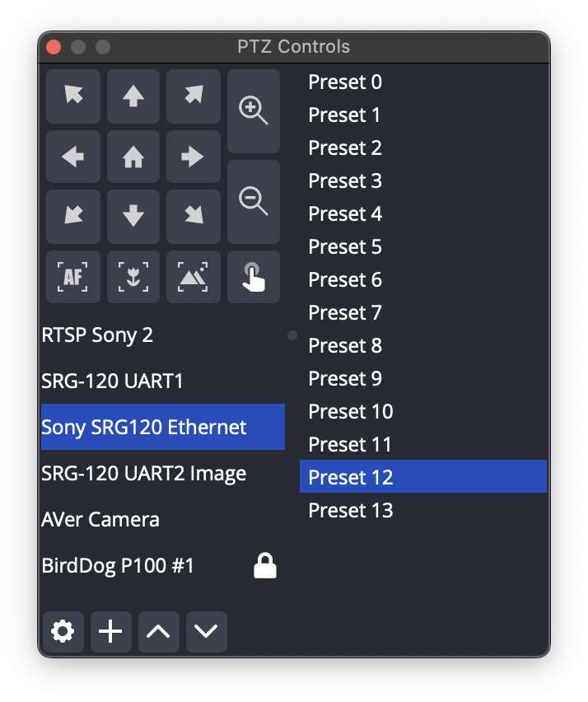Return camera to home position
Screen dimensions: 588x702
[133, 157]
